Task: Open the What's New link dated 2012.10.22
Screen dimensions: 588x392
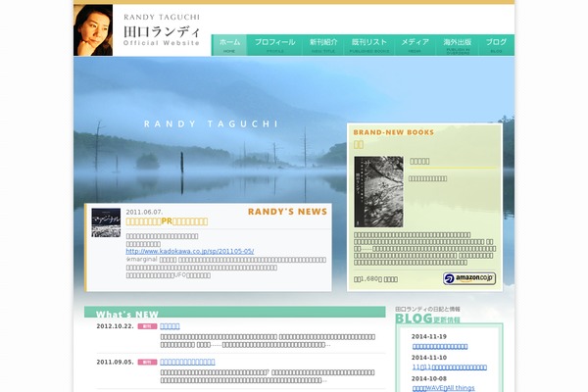Action: click(170, 326)
